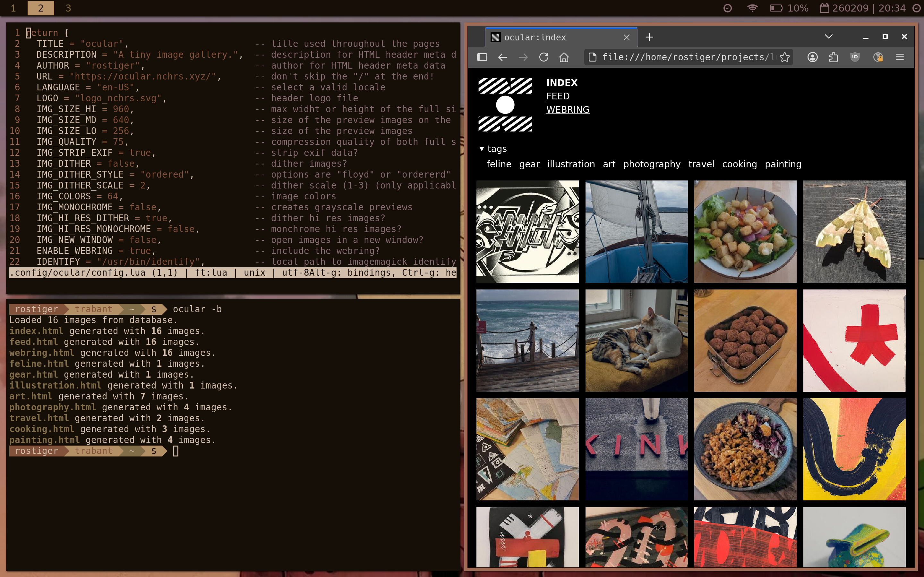The height and width of the screenshot is (577, 924).
Task: Click the back navigation arrow
Action: click(502, 57)
